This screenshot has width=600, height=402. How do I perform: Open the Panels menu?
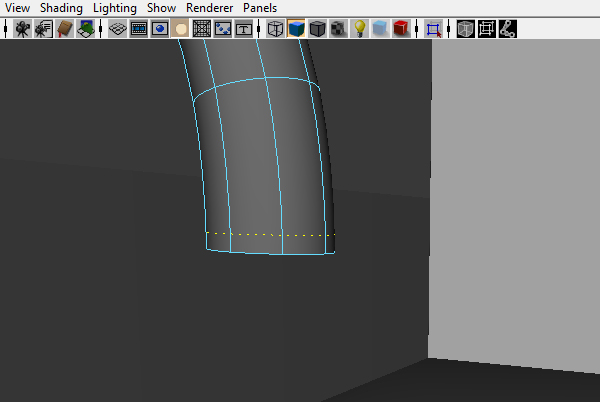pyautogui.click(x=260, y=8)
